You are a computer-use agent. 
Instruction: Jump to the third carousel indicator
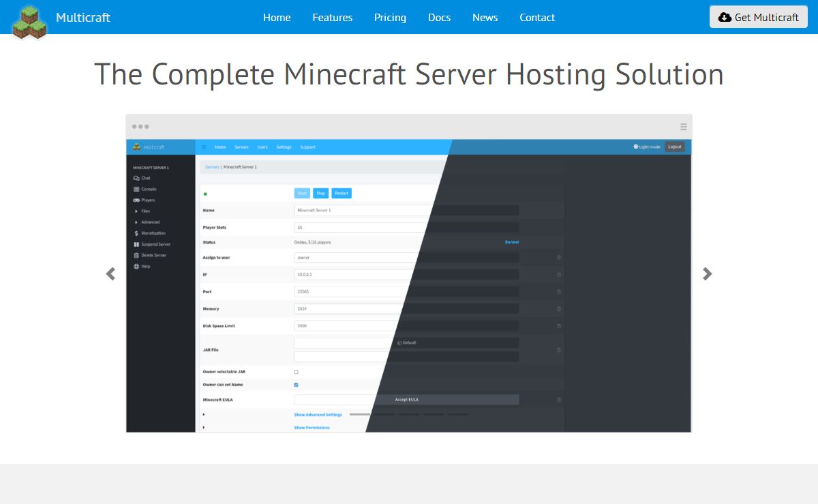click(409, 414)
